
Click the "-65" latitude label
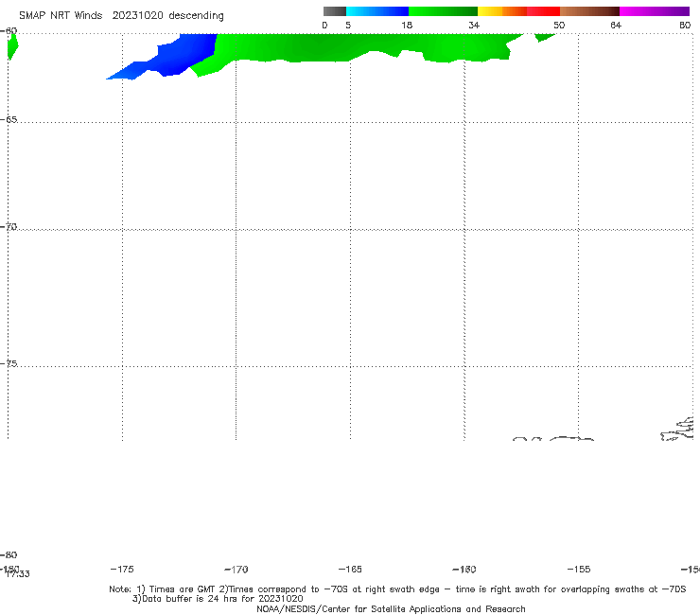pyautogui.click(x=9, y=120)
